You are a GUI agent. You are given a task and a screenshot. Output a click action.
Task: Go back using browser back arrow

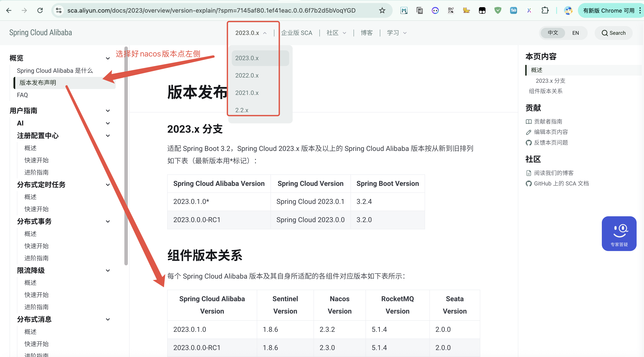(x=9, y=10)
